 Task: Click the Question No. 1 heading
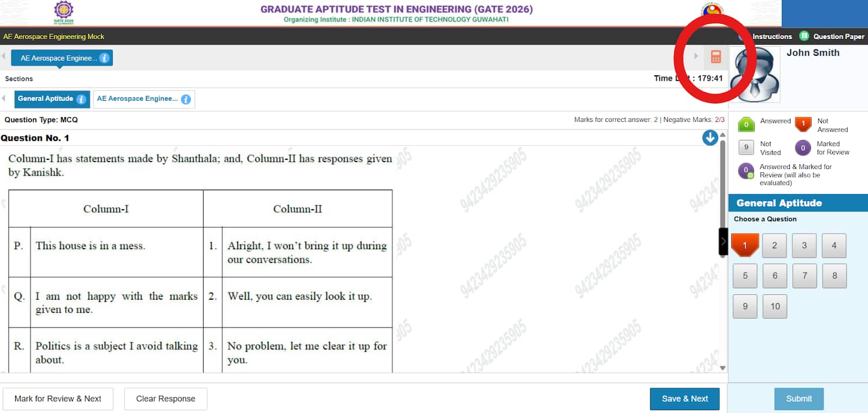35,138
